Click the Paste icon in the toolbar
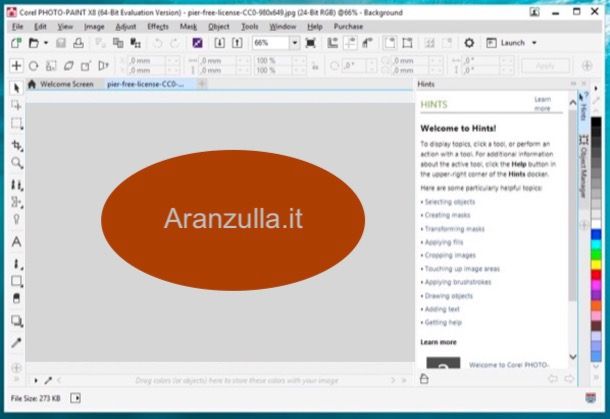 135,43
